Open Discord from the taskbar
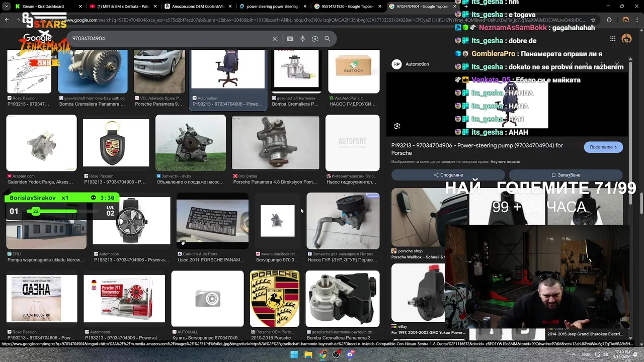The image size is (644, 362). [x=350, y=354]
